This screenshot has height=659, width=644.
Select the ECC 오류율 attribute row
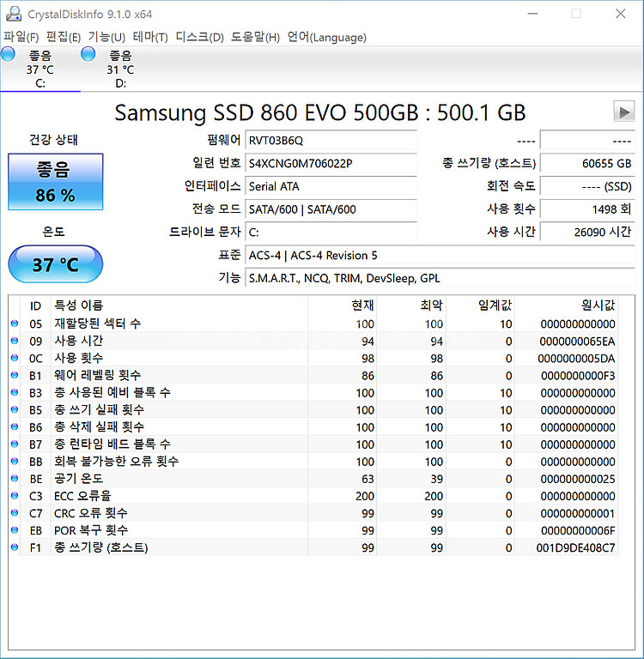coord(313,495)
